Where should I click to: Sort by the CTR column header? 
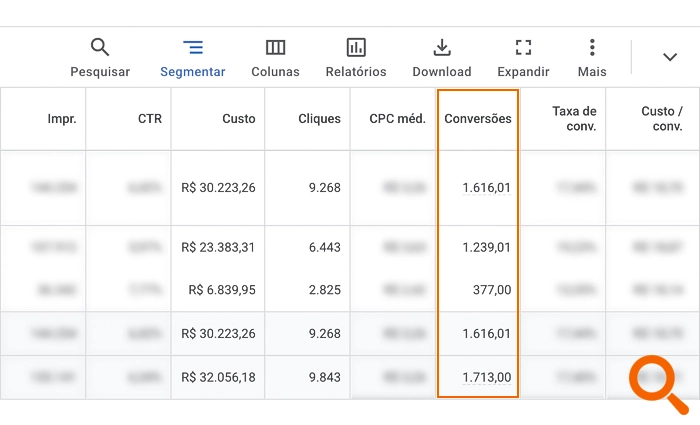click(150, 119)
